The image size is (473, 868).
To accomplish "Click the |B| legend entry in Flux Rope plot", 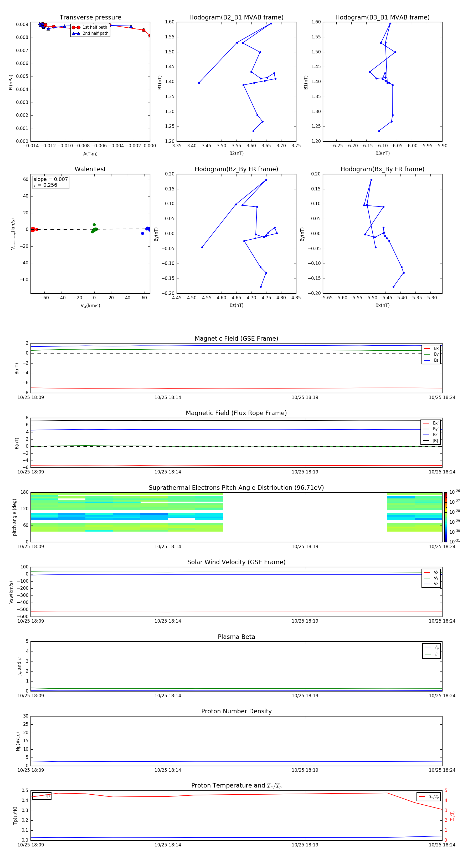I will tap(431, 441).
